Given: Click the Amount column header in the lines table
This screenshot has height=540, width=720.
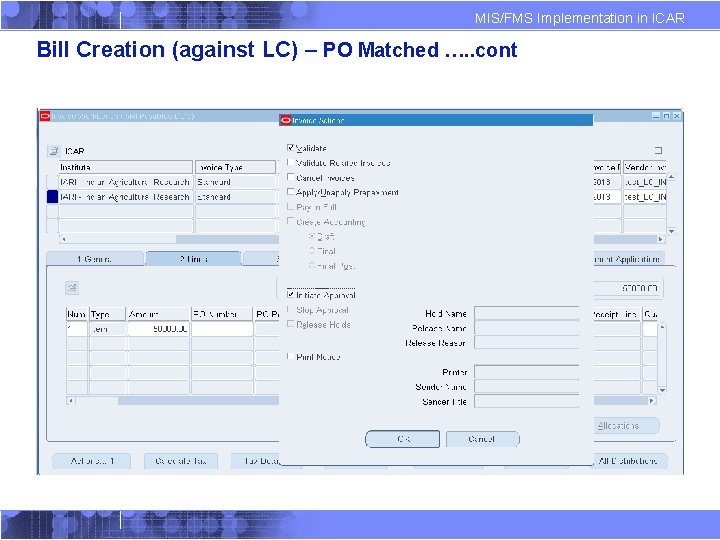Looking at the screenshot, I should click(158, 314).
